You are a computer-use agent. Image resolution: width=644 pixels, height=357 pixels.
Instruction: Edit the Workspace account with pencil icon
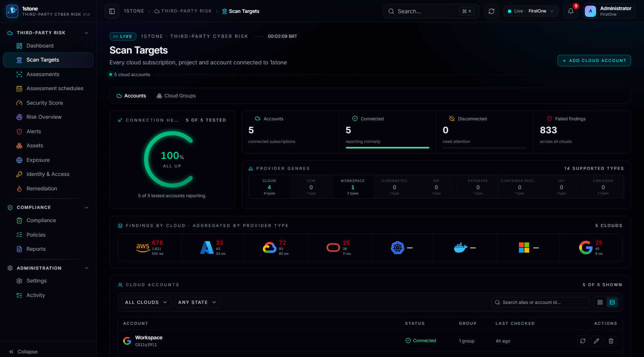[597, 341]
